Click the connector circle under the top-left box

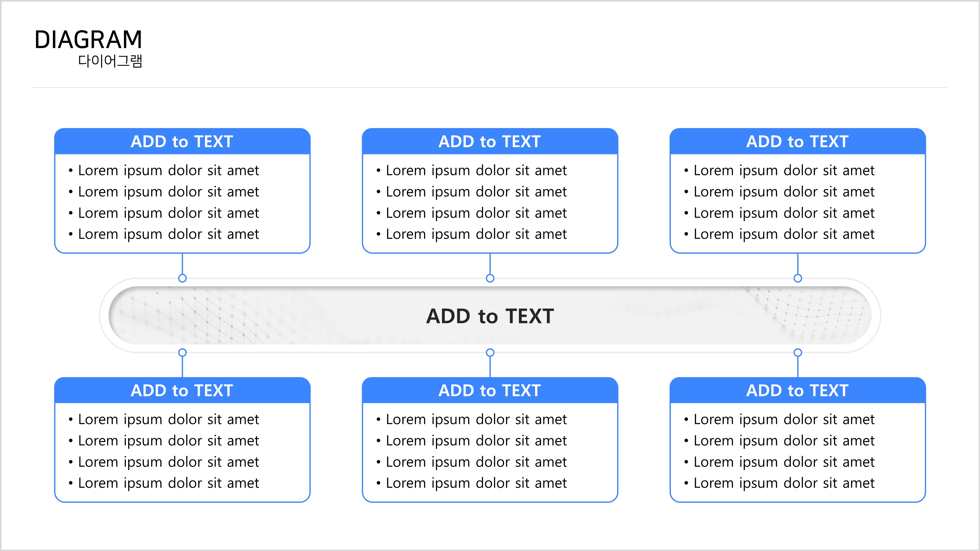tap(182, 278)
